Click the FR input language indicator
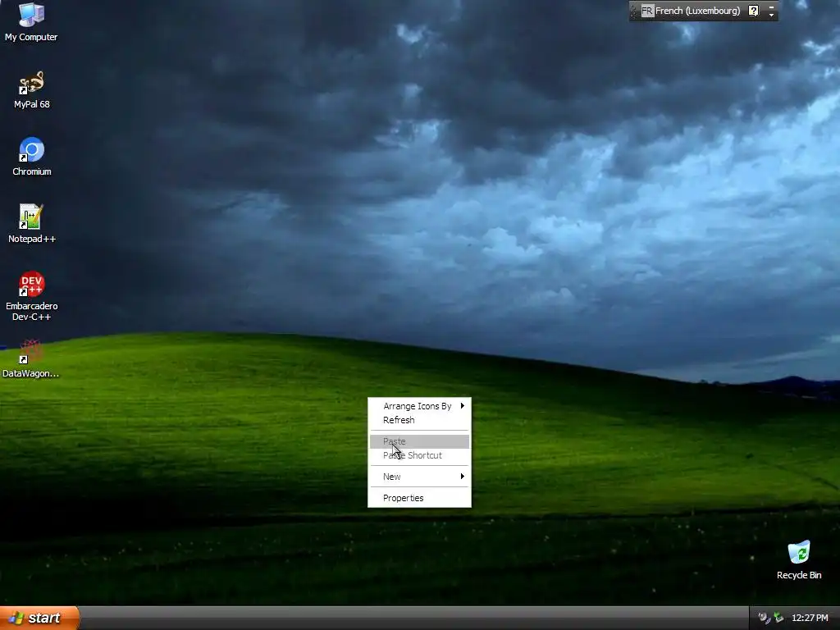840x630 pixels. pos(647,11)
